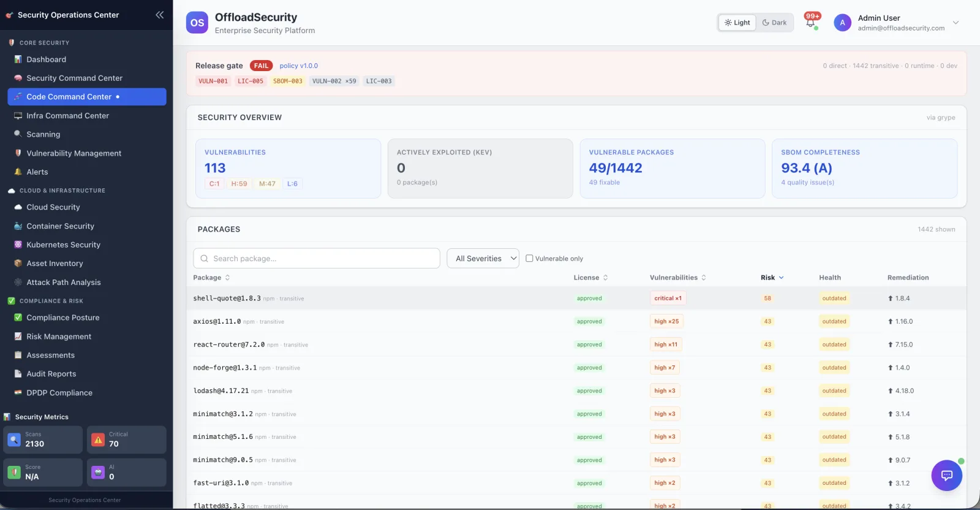The image size is (980, 510).
Task: Click the Attack Path Analysis icon
Action: (x=18, y=283)
